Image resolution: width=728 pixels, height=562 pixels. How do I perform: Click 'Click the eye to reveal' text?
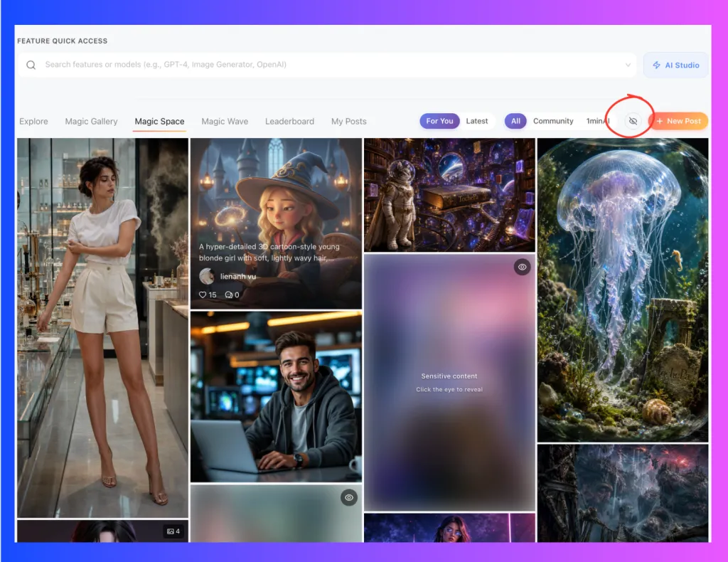pos(449,390)
